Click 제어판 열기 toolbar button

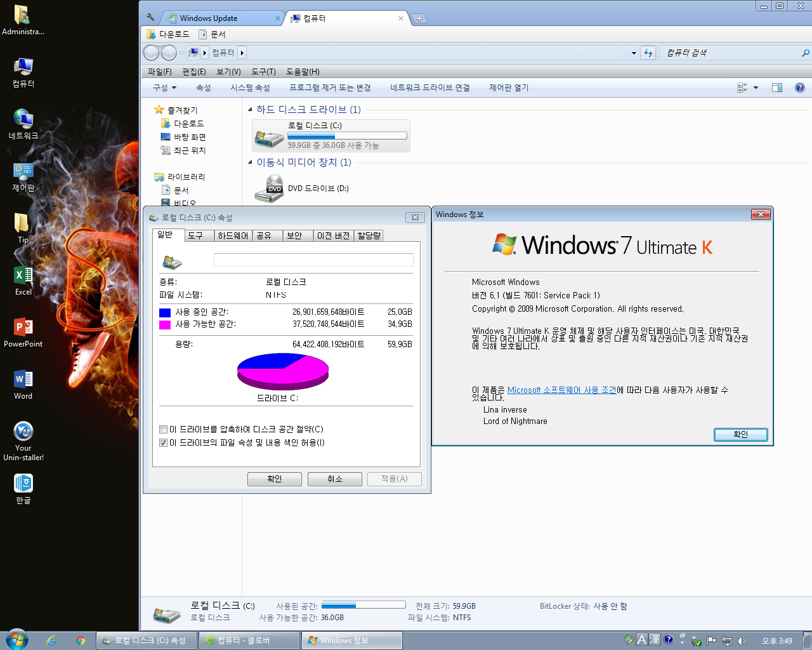tap(509, 88)
